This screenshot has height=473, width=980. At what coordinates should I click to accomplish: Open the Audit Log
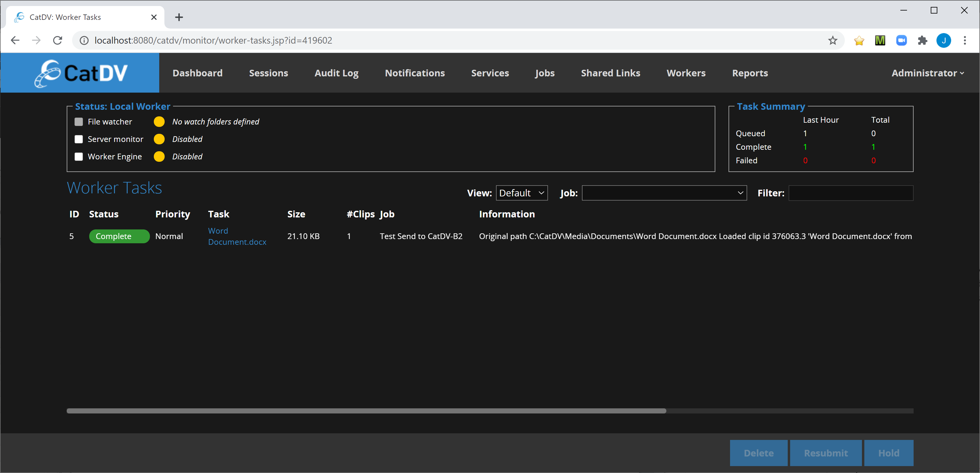pos(336,73)
